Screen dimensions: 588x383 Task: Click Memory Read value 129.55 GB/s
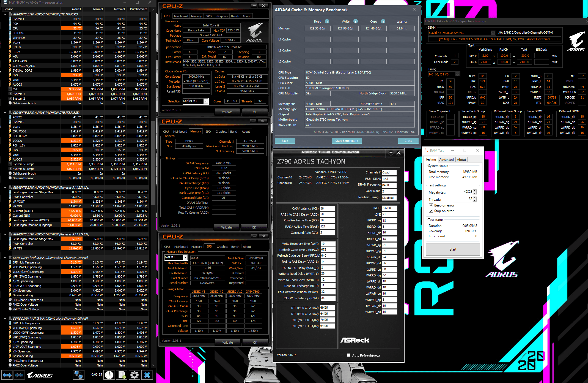[318, 28]
